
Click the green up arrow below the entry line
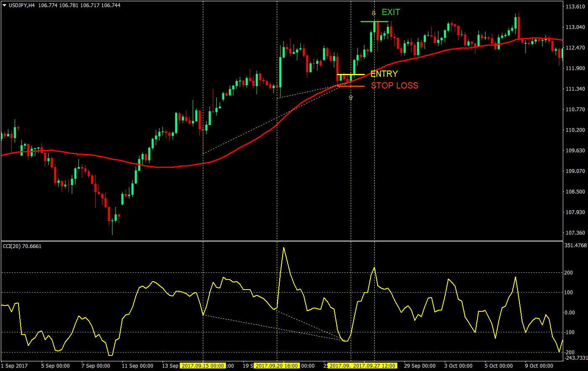click(x=351, y=97)
